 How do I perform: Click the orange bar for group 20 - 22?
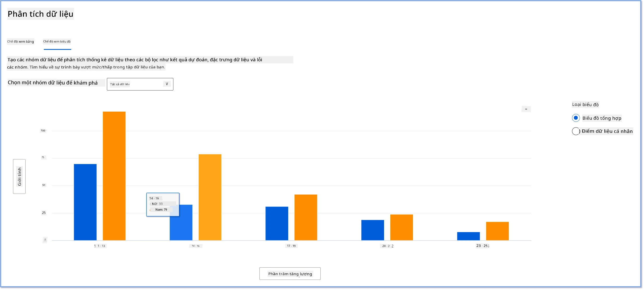402,227
